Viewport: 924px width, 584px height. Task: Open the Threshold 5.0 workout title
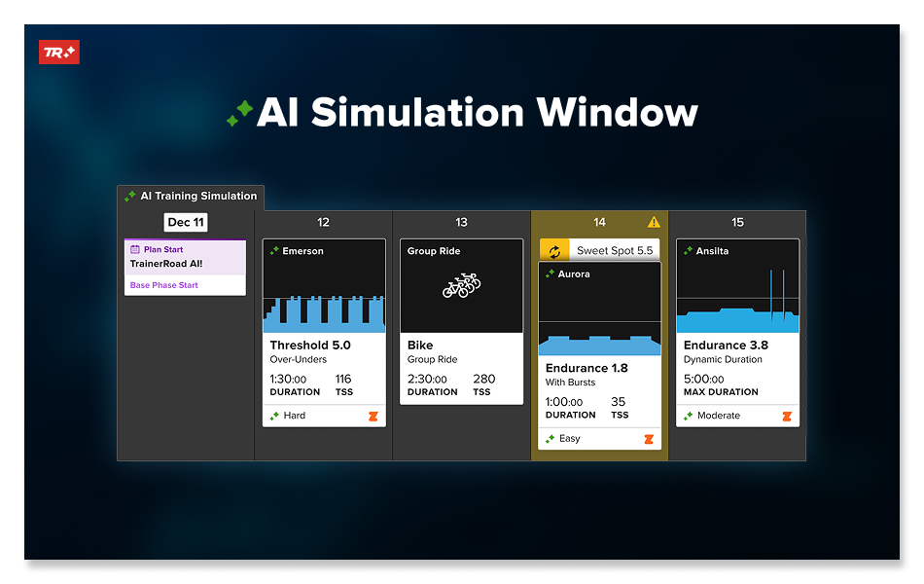click(310, 346)
